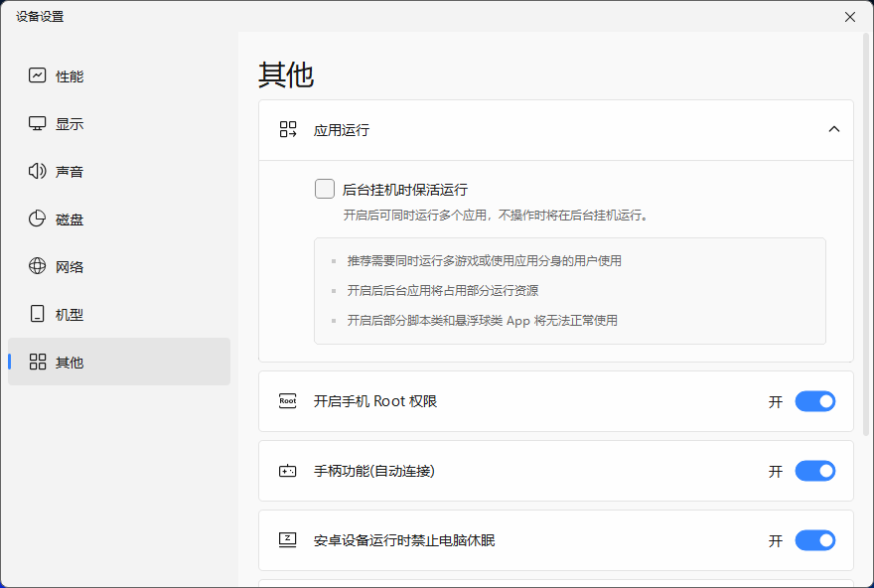Click the gamepad icon beside 手柄功能
Image resolution: width=874 pixels, height=588 pixels.
click(x=288, y=471)
